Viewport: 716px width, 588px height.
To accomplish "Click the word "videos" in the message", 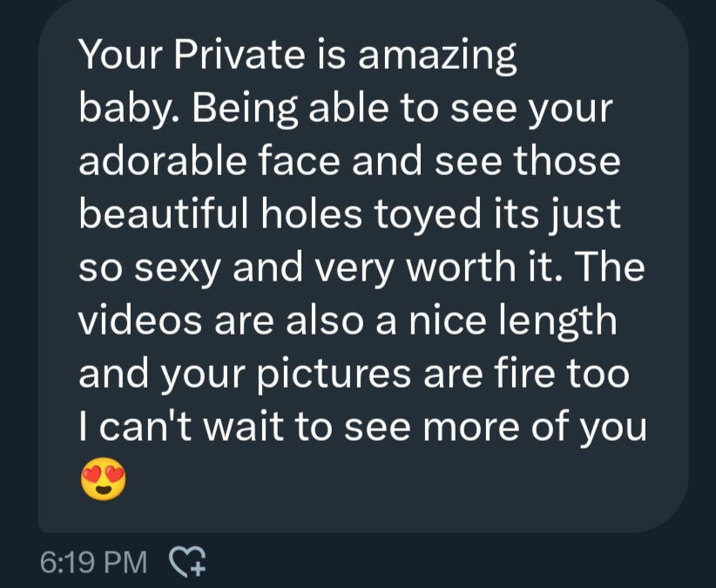I will click(x=133, y=321).
